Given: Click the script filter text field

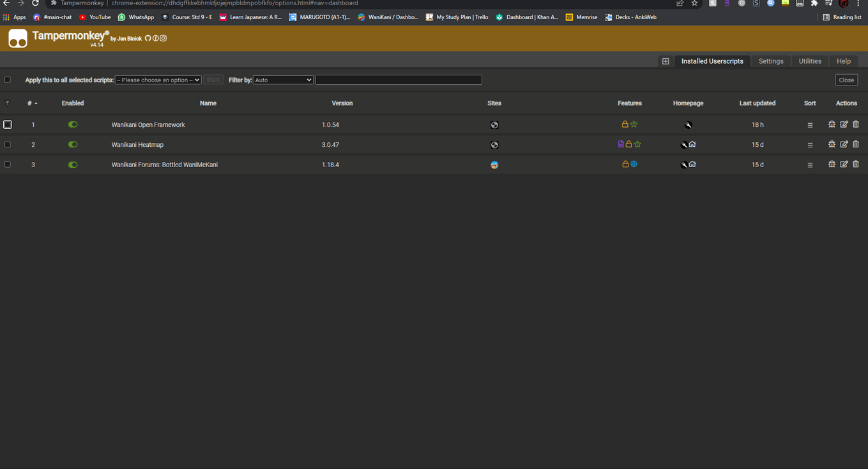Looking at the screenshot, I should [x=399, y=80].
